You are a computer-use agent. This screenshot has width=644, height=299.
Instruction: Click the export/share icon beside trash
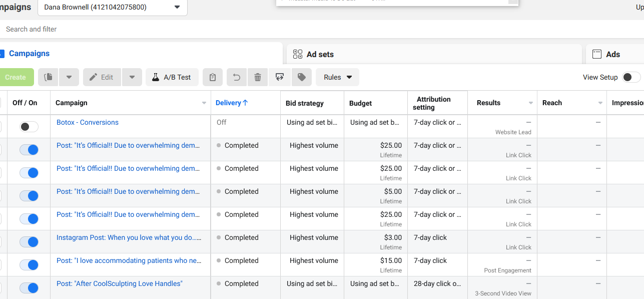pos(280,77)
